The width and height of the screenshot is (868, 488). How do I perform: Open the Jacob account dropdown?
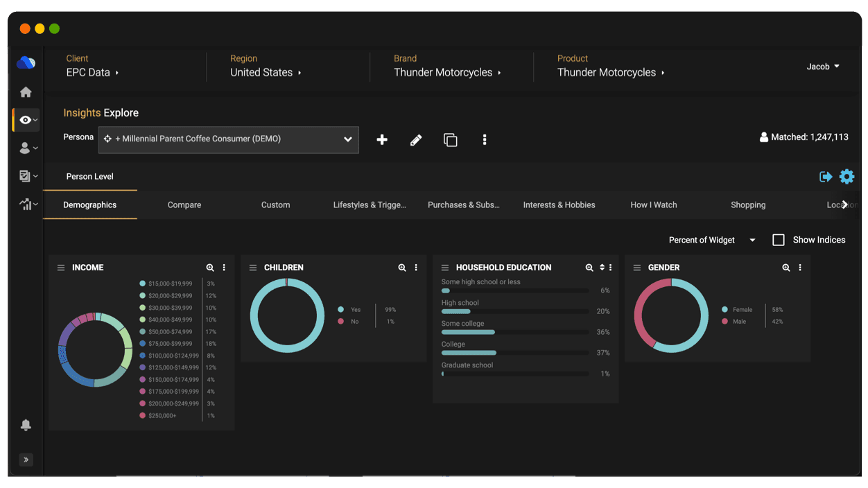pos(823,67)
